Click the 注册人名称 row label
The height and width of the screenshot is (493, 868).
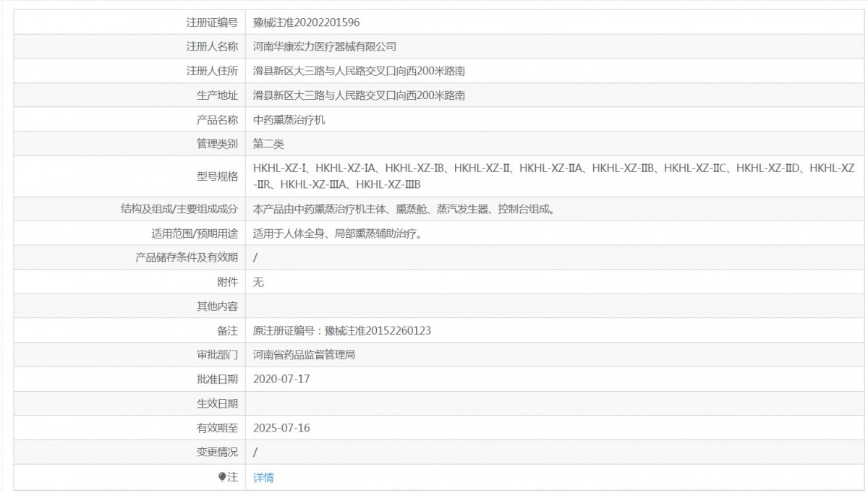pyautogui.click(x=212, y=46)
